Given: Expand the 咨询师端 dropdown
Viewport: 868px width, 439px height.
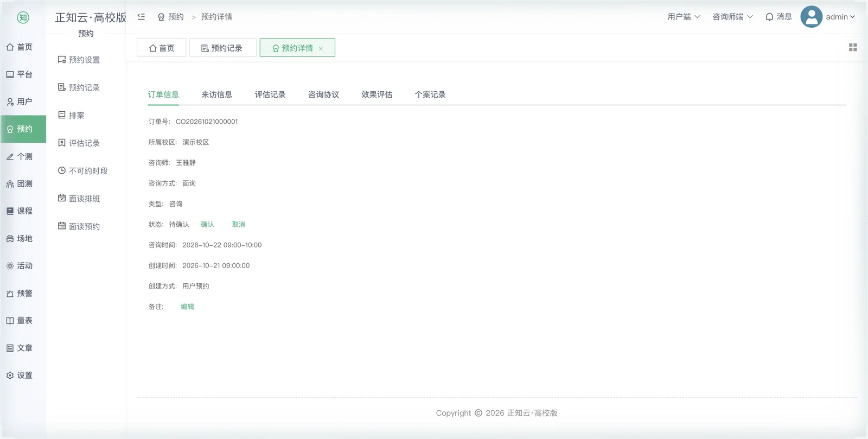Looking at the screenshot, I should (732, 17).
